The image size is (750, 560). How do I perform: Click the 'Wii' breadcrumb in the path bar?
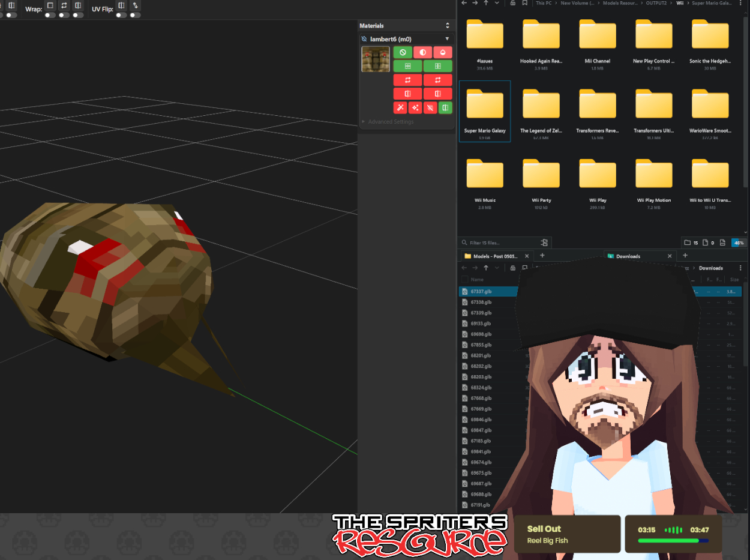(680, 3)
